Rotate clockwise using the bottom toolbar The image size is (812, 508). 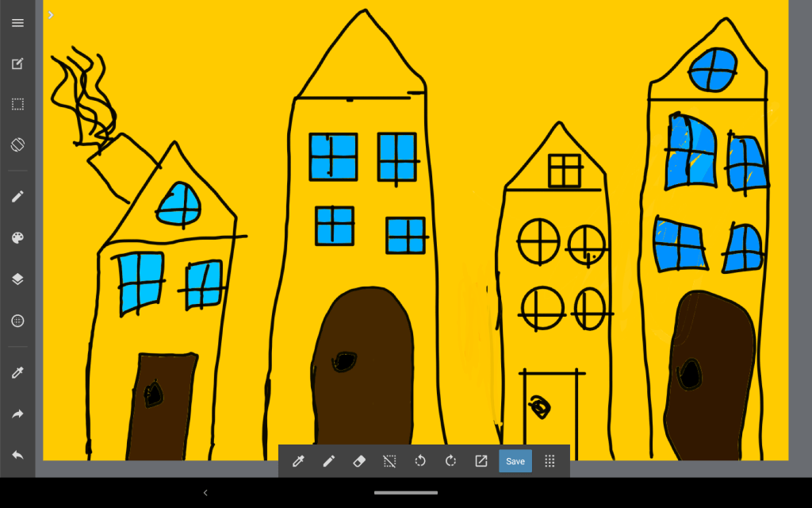pyautogui.click(x=450, y=461)
